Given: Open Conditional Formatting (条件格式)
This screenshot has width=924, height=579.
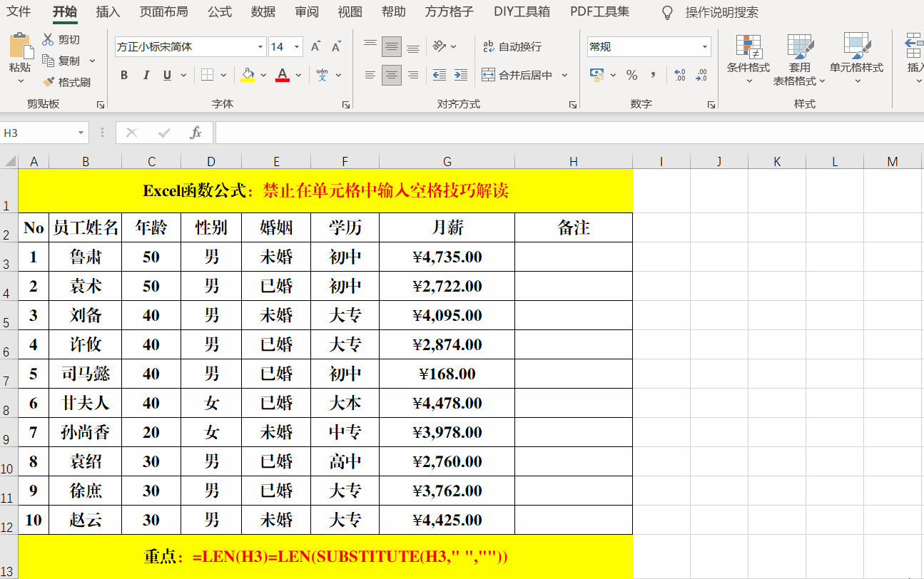Looking at the screenshot, I should 748,59.
